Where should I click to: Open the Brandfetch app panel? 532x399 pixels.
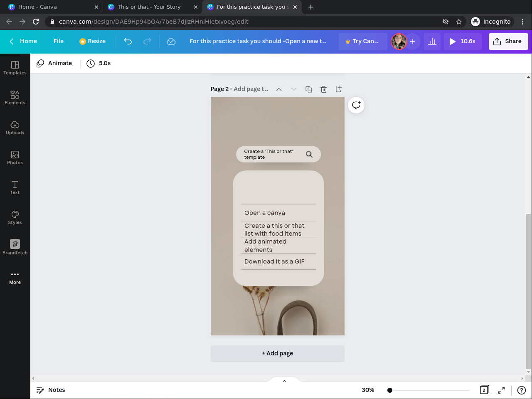15,247
